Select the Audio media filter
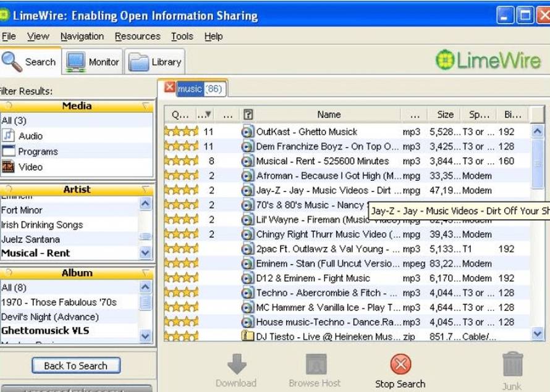The image size is (550, 392). click(x=30, y=136)
